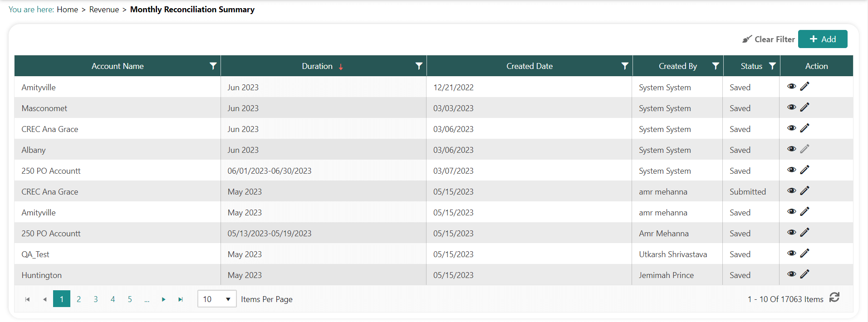Screen dimensions: 868x322
Task: Navigate to Revenue in breadcrumb
Action: [x=104, y=10]
